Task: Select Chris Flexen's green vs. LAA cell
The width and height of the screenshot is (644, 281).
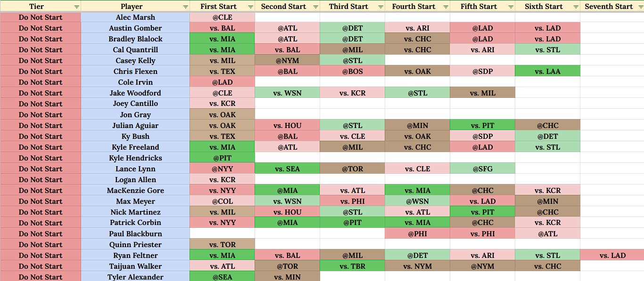Action: (547, 72)
